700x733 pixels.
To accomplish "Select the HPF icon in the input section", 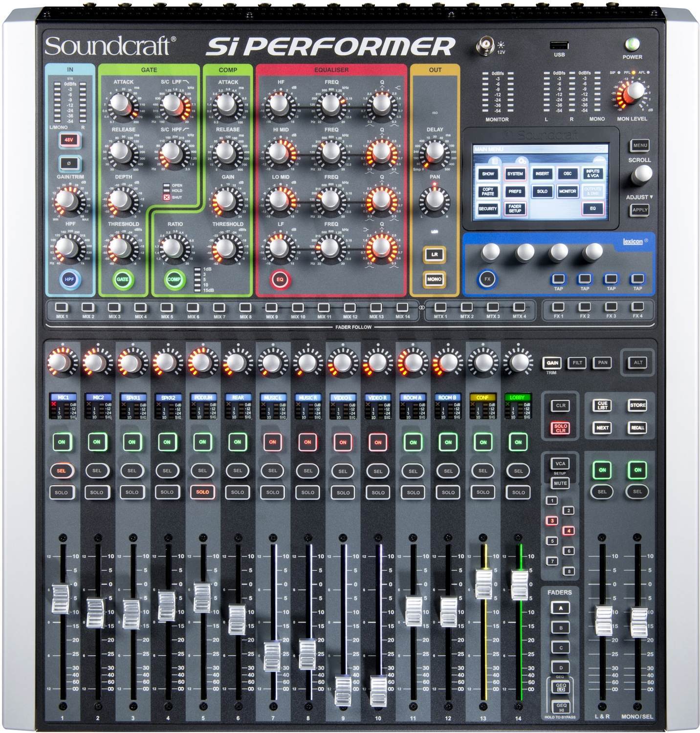I will (x=68, y=279).
